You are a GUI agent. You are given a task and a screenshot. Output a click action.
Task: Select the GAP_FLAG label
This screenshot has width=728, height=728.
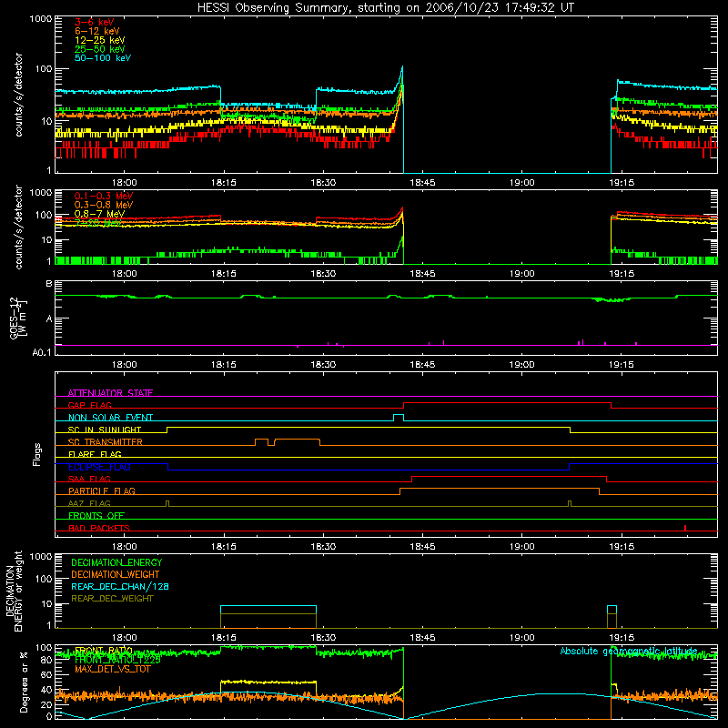[89, 405]
